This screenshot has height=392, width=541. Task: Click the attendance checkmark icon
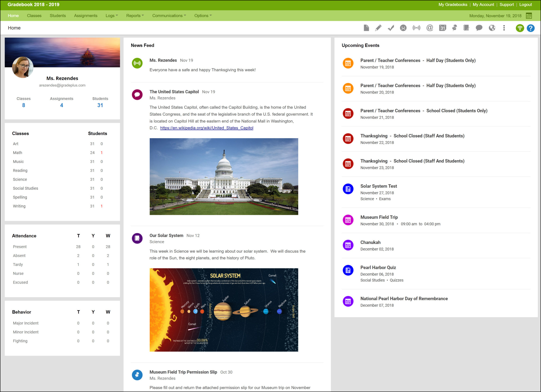click(390, 28)
